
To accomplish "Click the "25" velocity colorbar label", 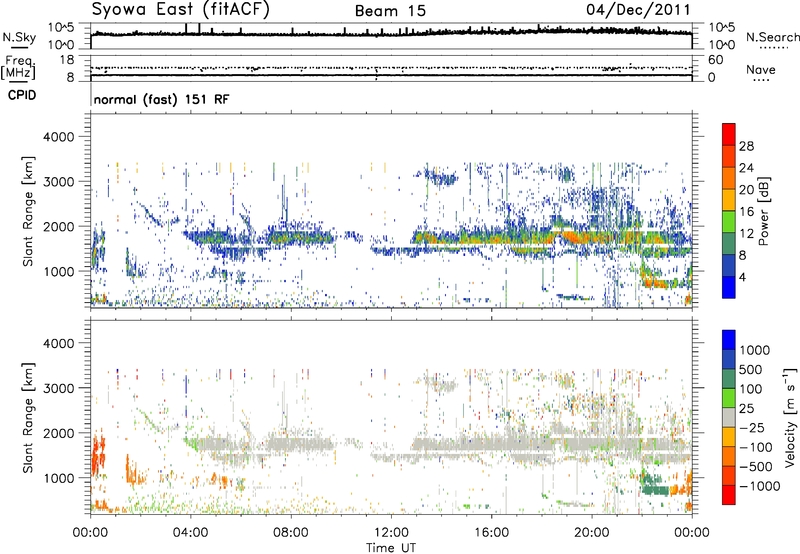I will 747,408.
